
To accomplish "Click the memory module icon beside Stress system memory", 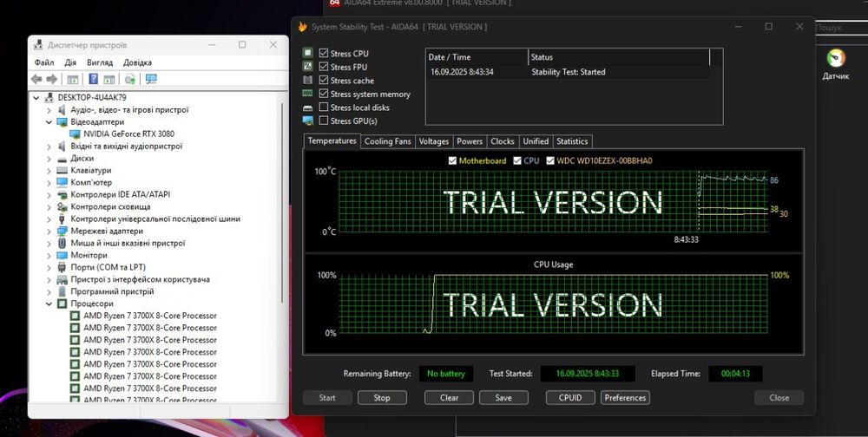I will (x=308, y=94).
